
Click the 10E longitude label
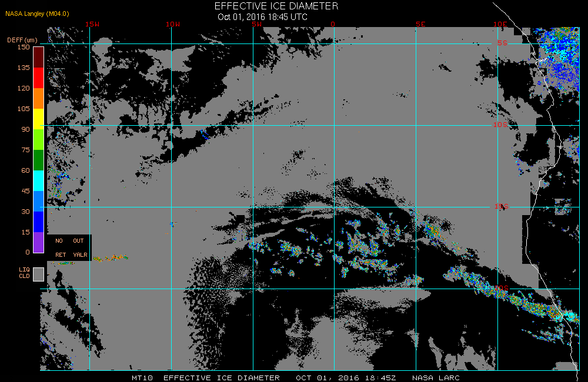500,24
